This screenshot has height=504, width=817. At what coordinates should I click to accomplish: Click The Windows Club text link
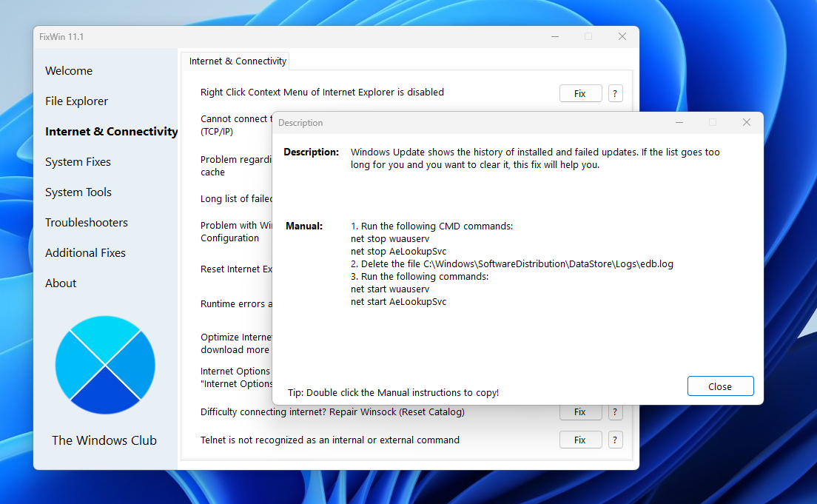pos(104,440)
